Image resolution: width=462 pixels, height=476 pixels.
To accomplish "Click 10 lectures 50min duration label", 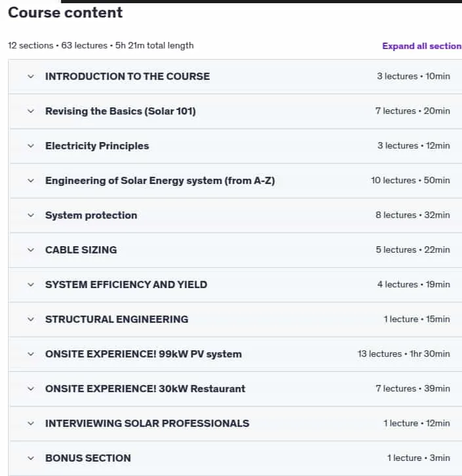I will pyautogui.click(x=410, y=180).
